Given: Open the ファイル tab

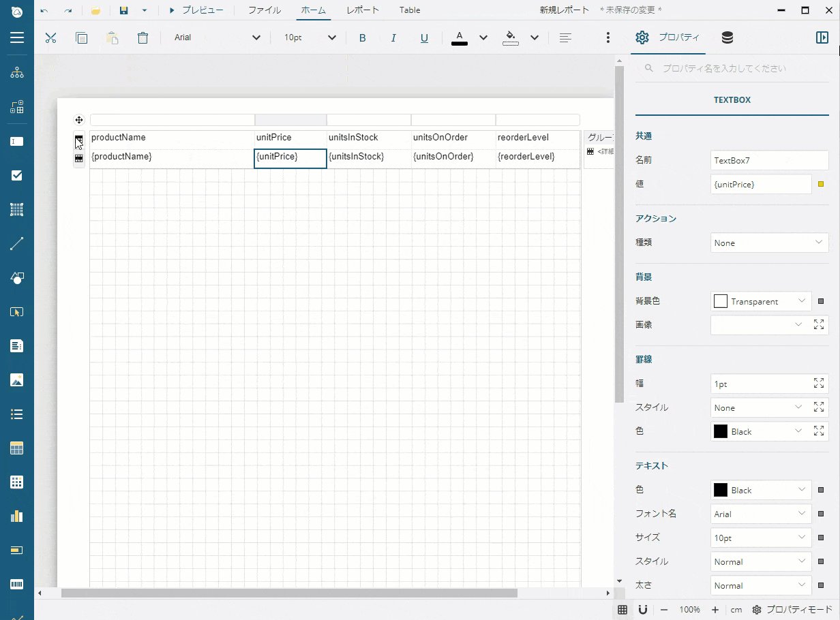Looking at the screenshot, I should coord(265,10).
